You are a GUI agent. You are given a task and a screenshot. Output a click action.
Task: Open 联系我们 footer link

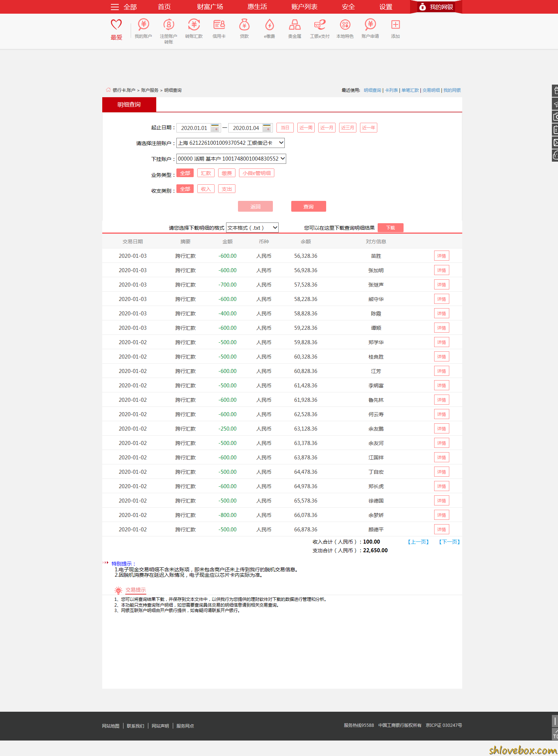point(135,726)
